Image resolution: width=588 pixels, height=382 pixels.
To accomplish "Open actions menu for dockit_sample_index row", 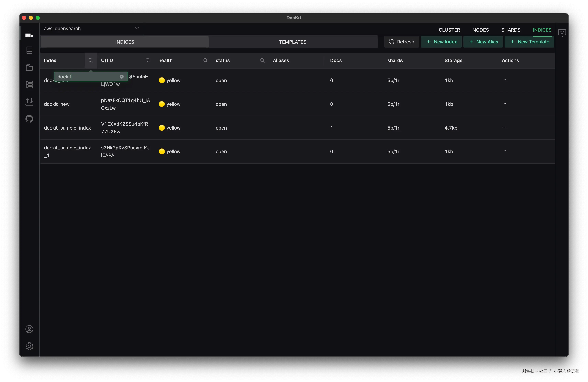I will tap(504, 127).
